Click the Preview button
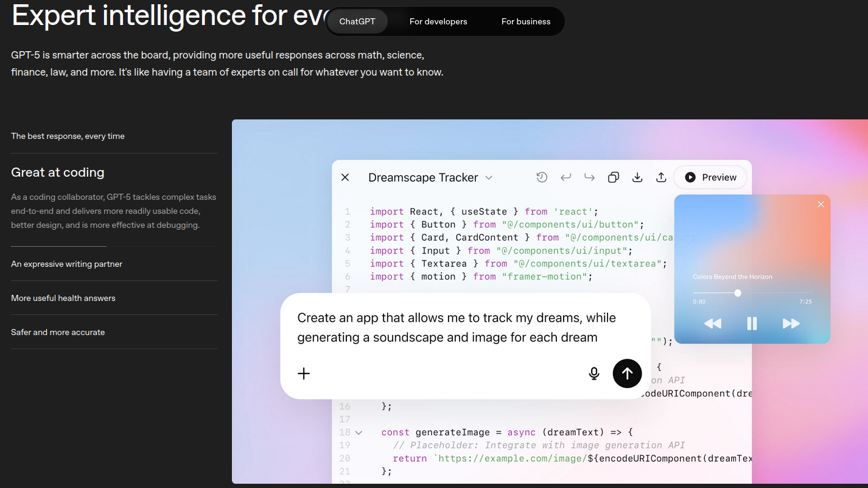 [710, 177]
